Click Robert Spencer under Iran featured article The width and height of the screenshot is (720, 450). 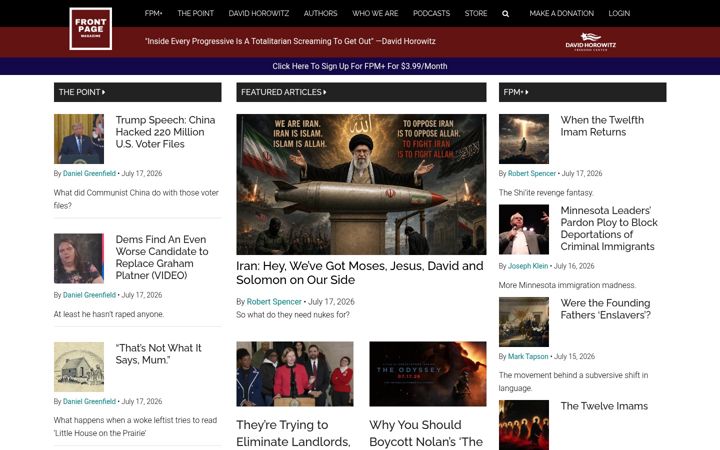274,302
